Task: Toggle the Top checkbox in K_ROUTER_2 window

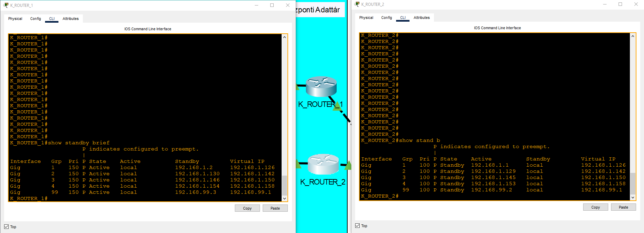Action: coord(358,226)
